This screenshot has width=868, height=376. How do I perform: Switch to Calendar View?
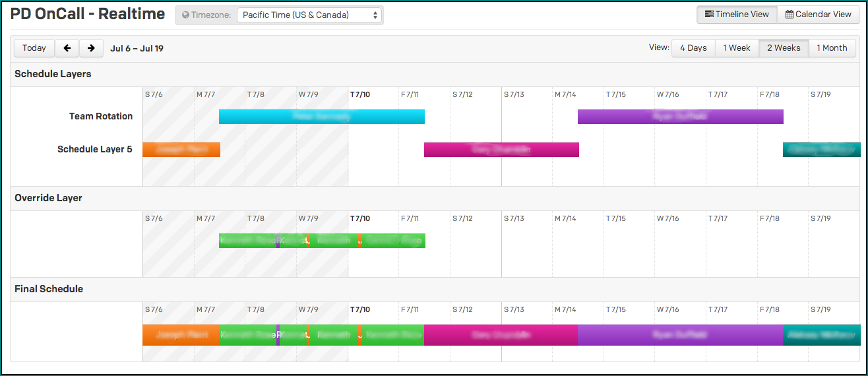pyautogui.click(x=818, y=15)
